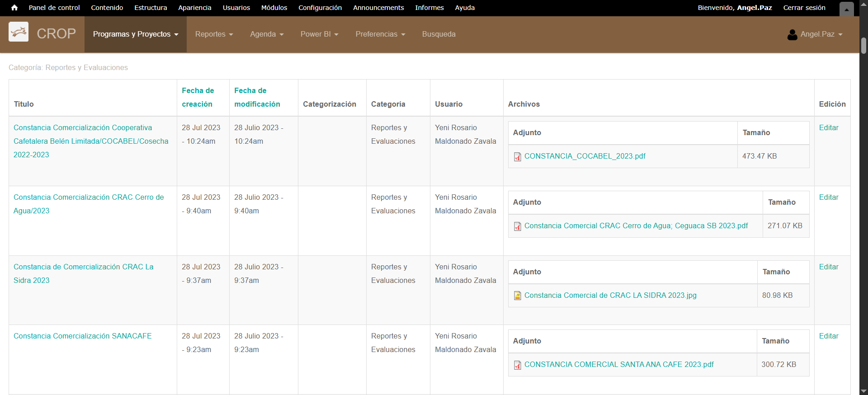Viewport: 868px width, 395px height.
Task: Click Editar for the SANACAFE row
Action: [x=828, y=336]
